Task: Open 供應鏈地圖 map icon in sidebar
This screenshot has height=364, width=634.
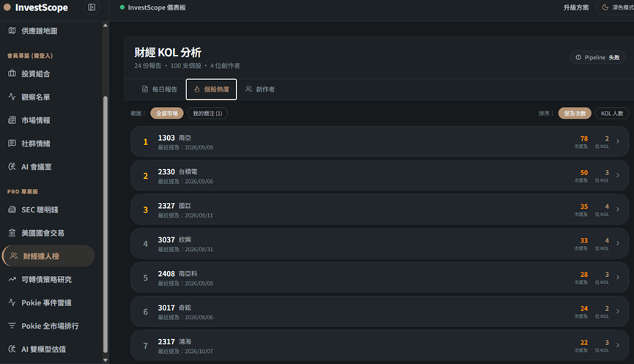Action: 12,31
